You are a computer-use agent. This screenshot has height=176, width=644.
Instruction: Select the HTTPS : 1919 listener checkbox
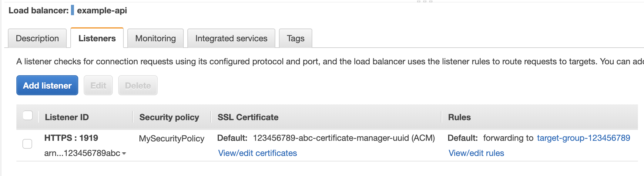[27, 144]
